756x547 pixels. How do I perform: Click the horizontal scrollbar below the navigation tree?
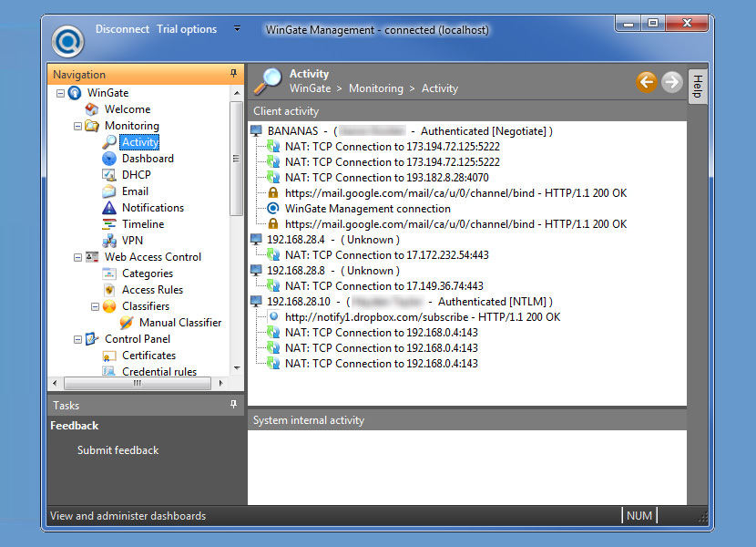(x=137, y=383)
